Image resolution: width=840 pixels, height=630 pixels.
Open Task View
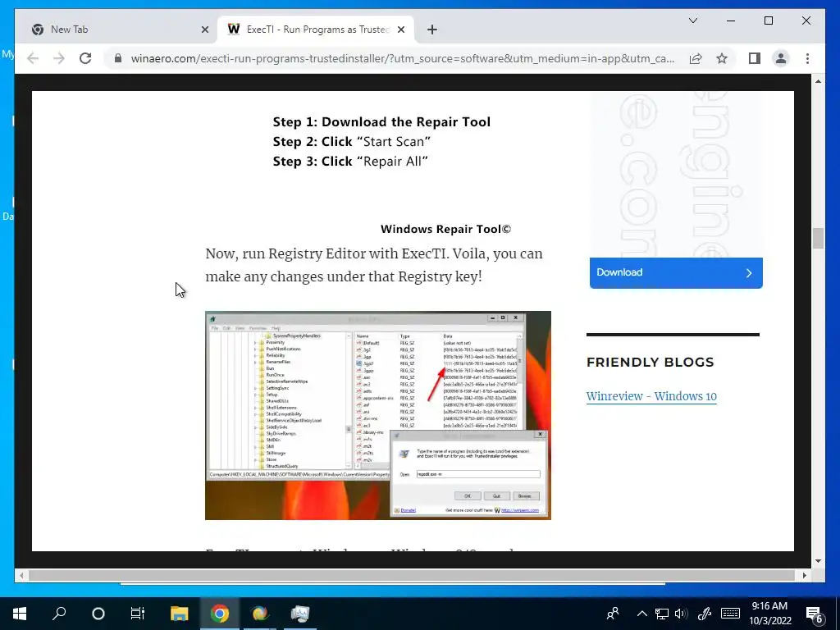(138, 614)
